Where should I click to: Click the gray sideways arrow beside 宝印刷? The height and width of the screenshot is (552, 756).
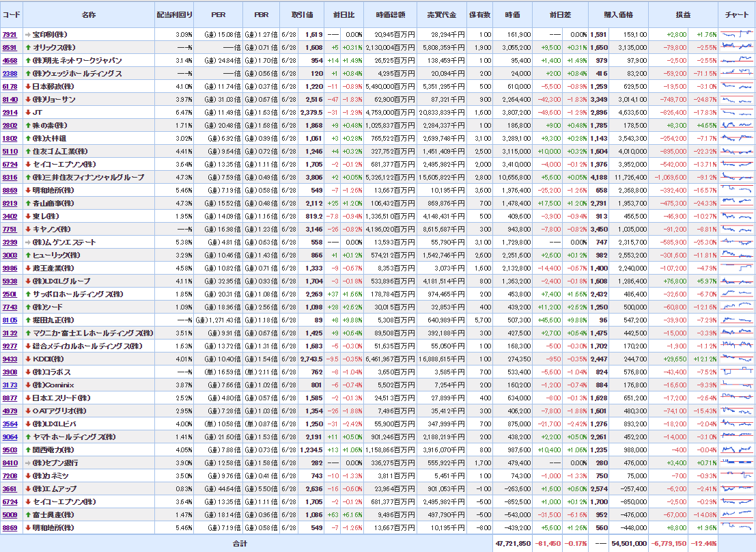tap(28, 35)
